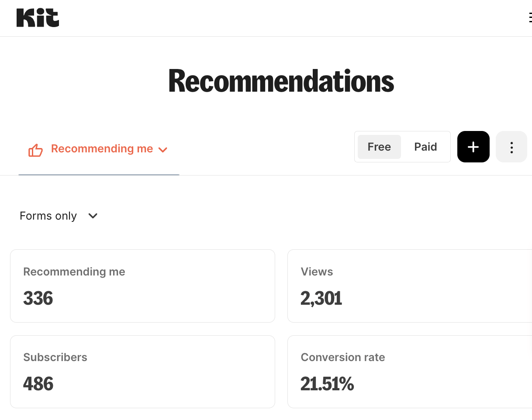
Task: Click the Forms only chevron arrow
Action: coord(93,216)
